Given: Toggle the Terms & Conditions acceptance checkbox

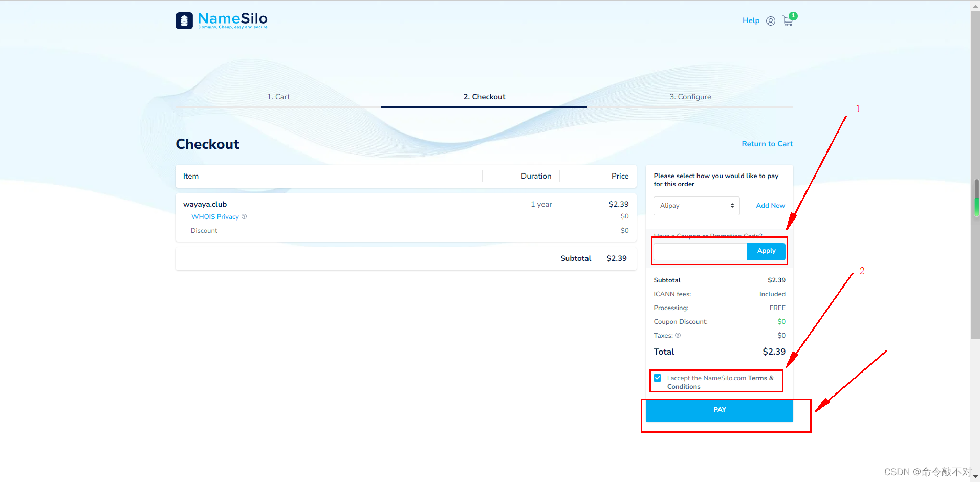Looking at the screenshot, I should tap(658, 378).
